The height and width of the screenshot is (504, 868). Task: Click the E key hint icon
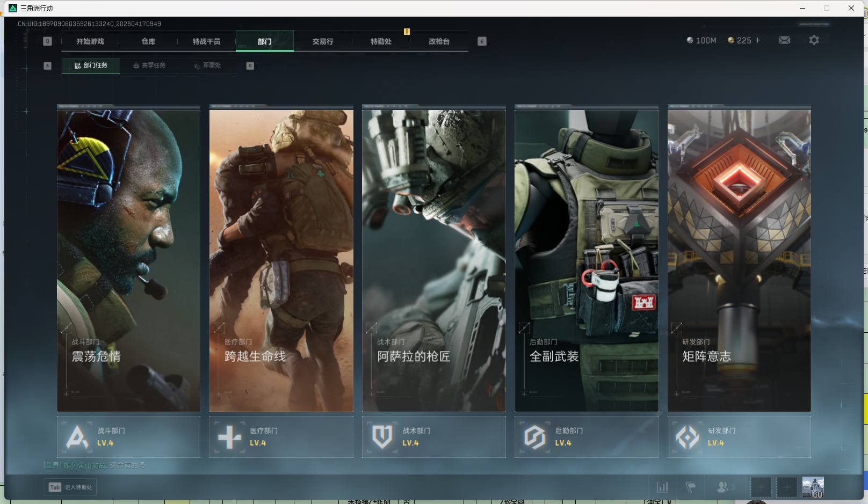pyautogui.click(x=482, y=41)
